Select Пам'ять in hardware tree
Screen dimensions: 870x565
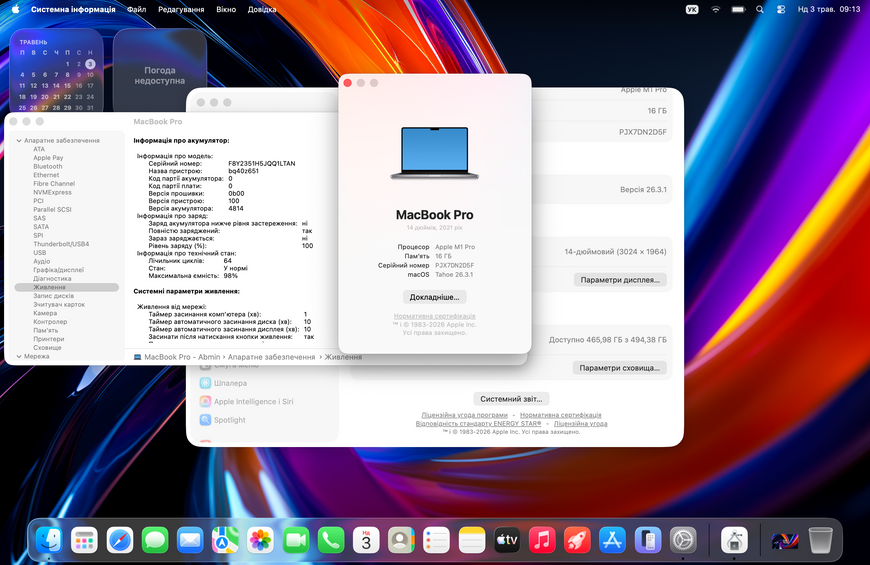[x=45, y=330]
